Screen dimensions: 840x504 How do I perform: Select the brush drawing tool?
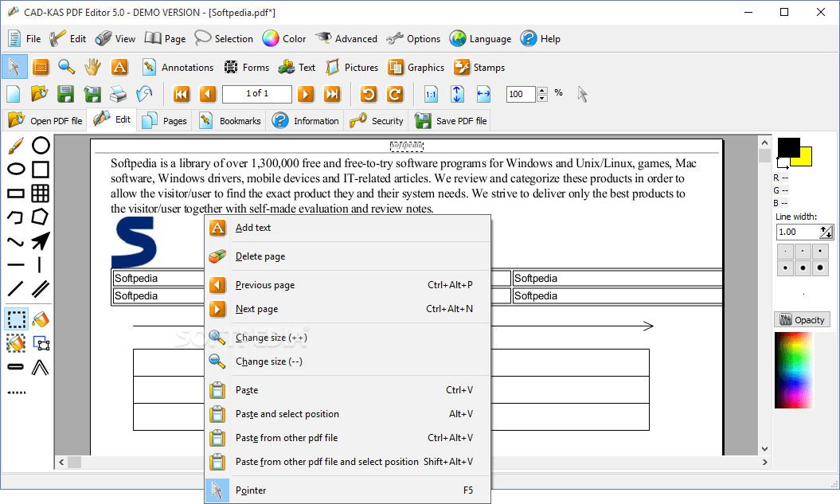(x=16, y=145)
